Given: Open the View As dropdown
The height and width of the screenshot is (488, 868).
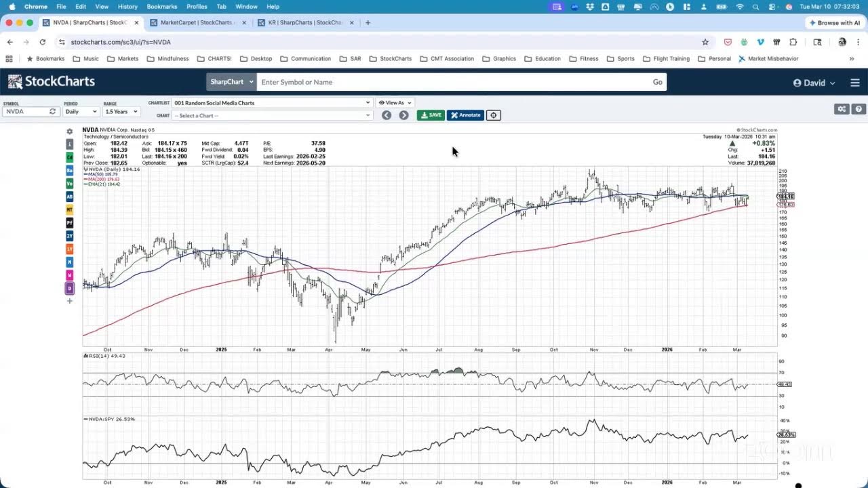Looking at the screenshot, I should coord(394,103).
